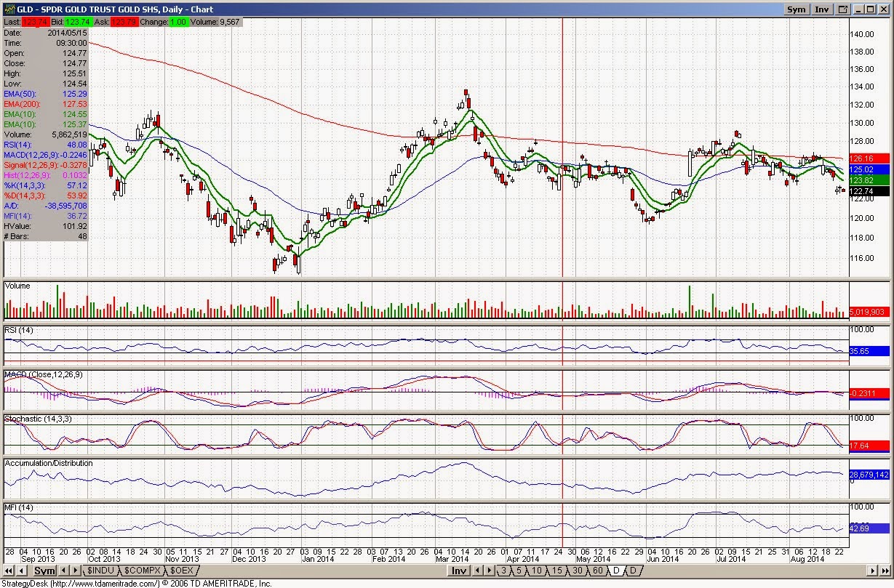Click the bottom Sym button
The width and height of the screenshot is (894, 588).
click(x=44, y=571)
